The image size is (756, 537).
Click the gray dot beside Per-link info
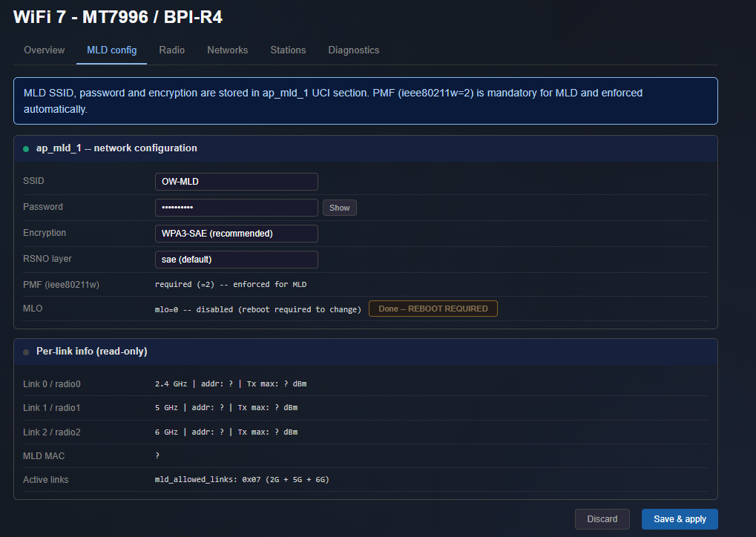pos(26,352)
